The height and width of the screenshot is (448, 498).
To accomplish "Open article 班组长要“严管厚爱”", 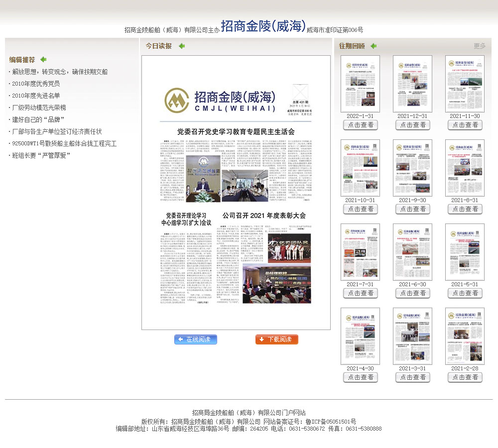I will [41, 155].
